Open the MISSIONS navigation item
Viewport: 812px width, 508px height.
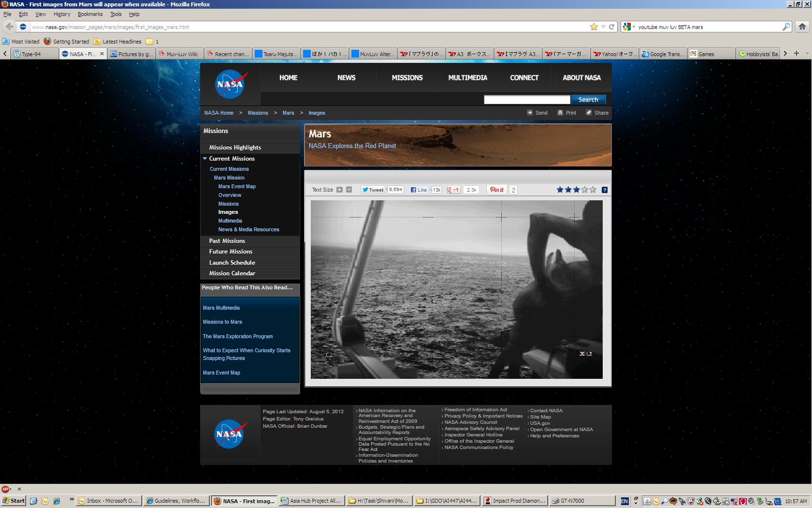(x=407, y=77)
